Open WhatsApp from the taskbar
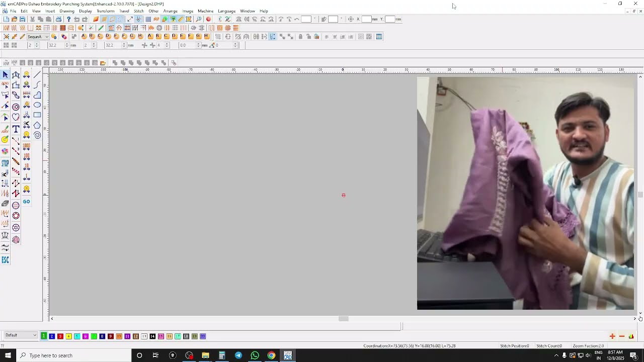The width and height of the screenshot is (644, 362). (x=255, y=355)
